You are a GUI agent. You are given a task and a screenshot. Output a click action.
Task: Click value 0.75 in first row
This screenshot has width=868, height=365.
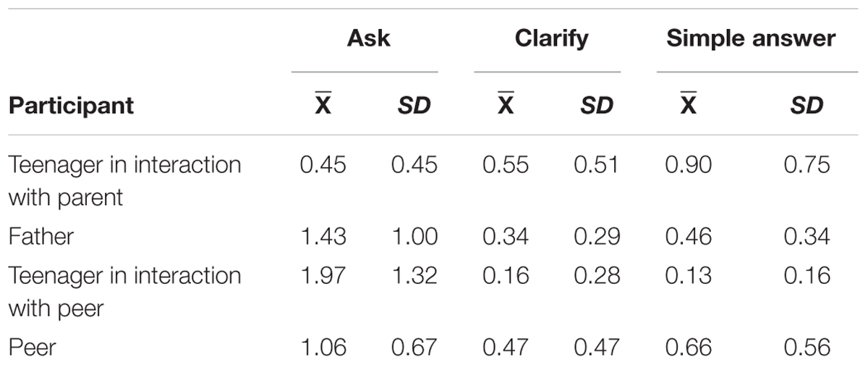(807, 164)
